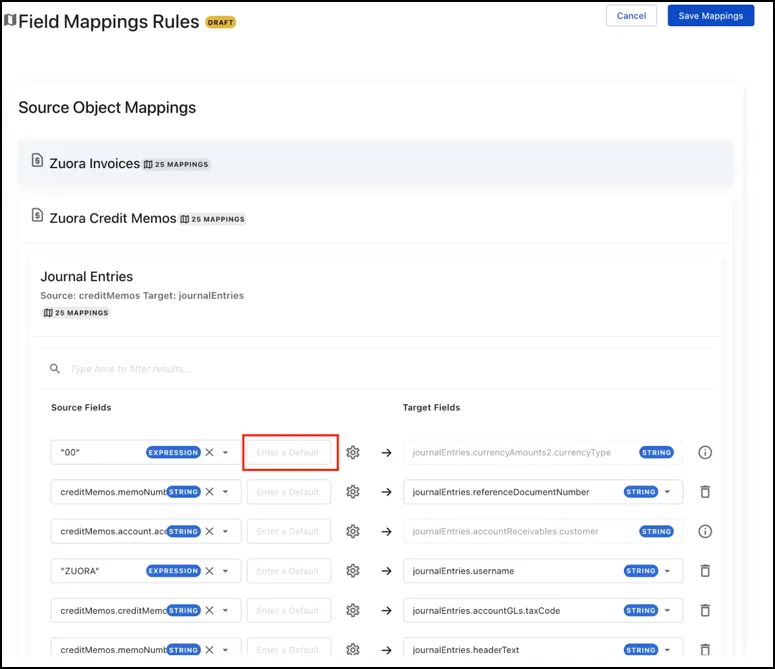Open dropdown for the "00" source field
Viewport: 775px width, 669px height.
point(225,453)
